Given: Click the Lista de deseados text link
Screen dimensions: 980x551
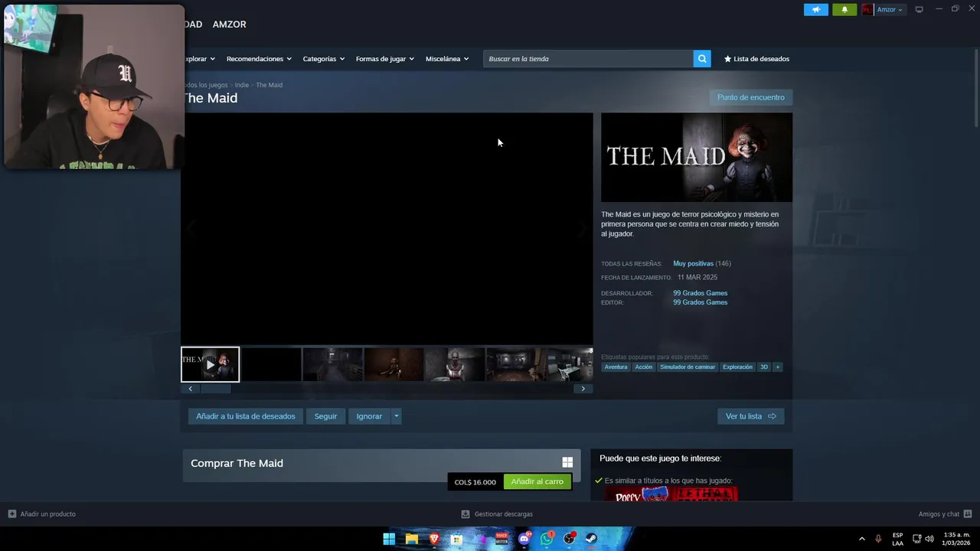Looking at the screenshot, I should point(761,59).
